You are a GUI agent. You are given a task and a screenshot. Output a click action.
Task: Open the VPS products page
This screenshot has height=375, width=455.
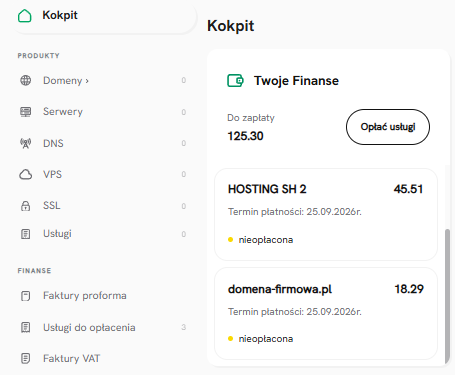[x=52, y=174]
